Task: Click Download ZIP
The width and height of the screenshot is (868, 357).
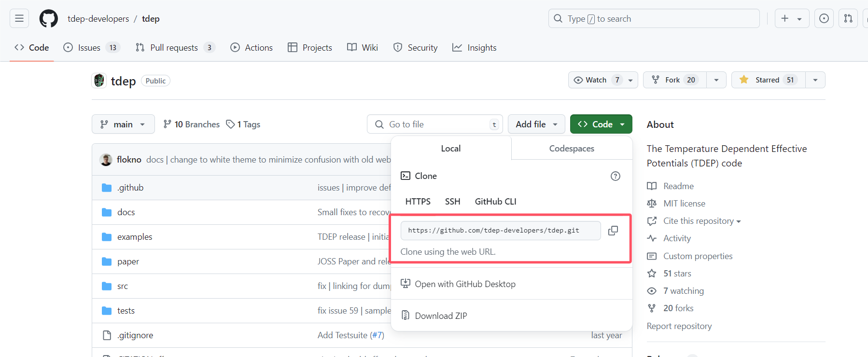Action: click(441, 316)
